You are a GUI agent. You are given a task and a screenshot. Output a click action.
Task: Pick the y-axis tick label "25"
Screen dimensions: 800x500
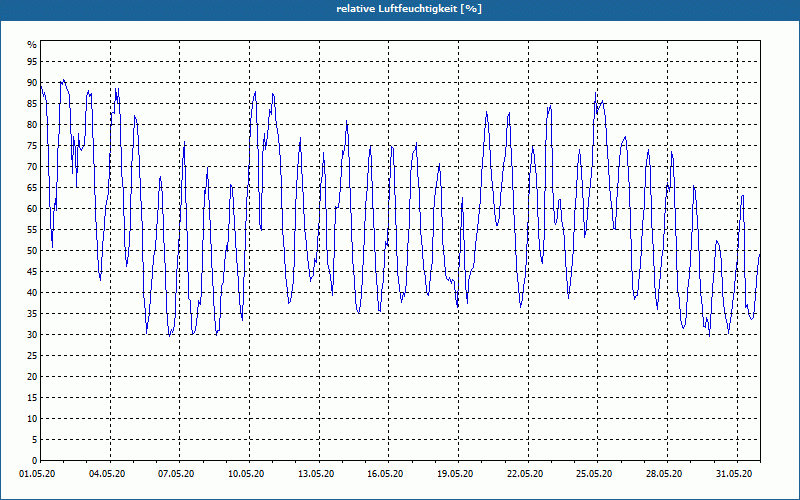pos(32,356)
